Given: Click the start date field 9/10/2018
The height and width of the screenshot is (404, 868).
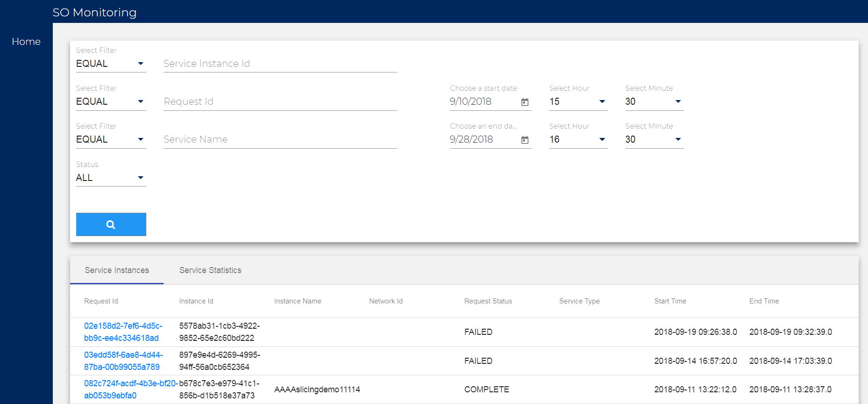Looking at the screenshot, I should click(484, 101).
